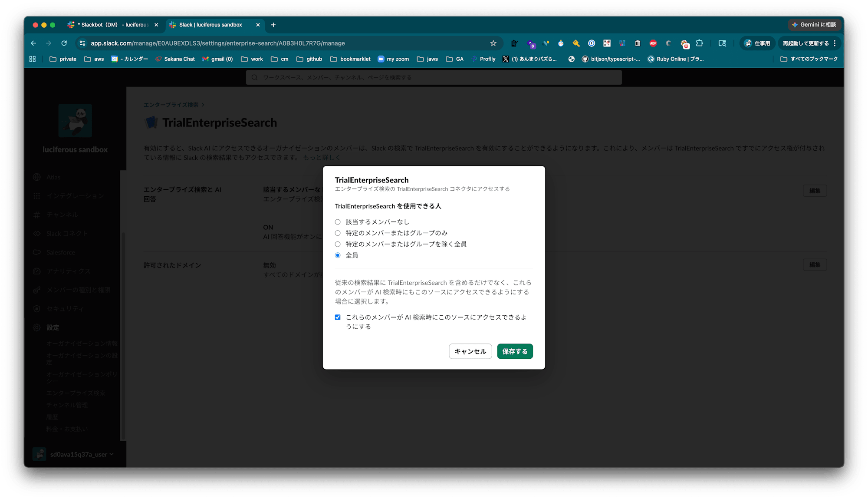Open the private bookmarks folder
Screen dimensions: 868x499
[x=63, y=59]
